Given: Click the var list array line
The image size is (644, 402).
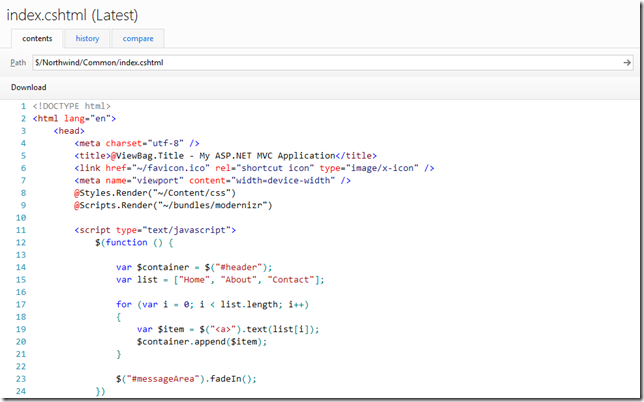Looking at the screenshot, I should [220, 280].
